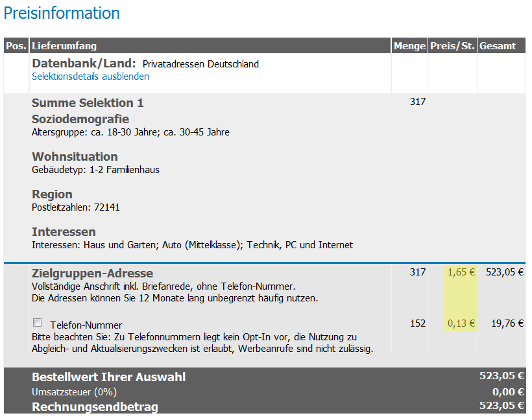Click the Preisinformation page heading
532x420 pixels.
62,13
